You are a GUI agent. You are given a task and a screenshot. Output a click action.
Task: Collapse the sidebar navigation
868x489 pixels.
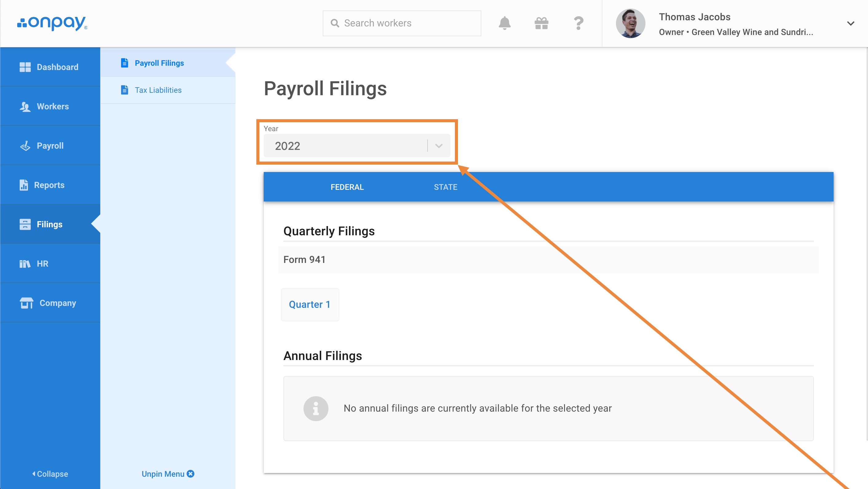pos(50,474)
